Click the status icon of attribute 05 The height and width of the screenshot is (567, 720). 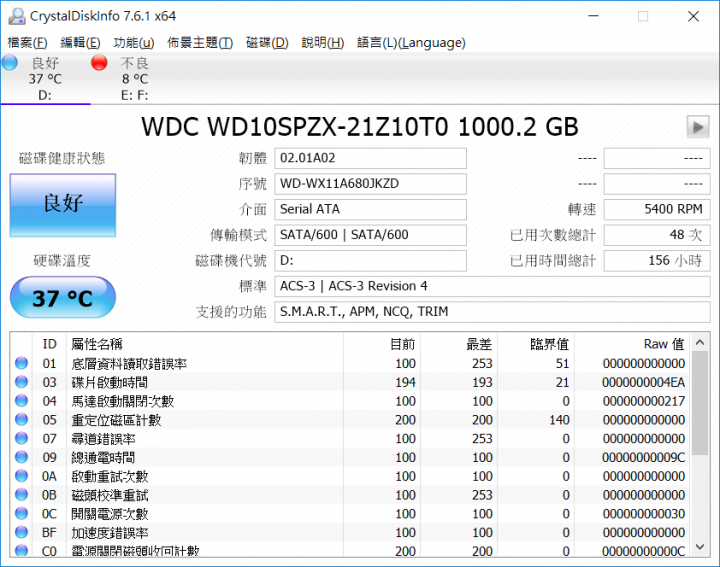[x=21, y=420]
